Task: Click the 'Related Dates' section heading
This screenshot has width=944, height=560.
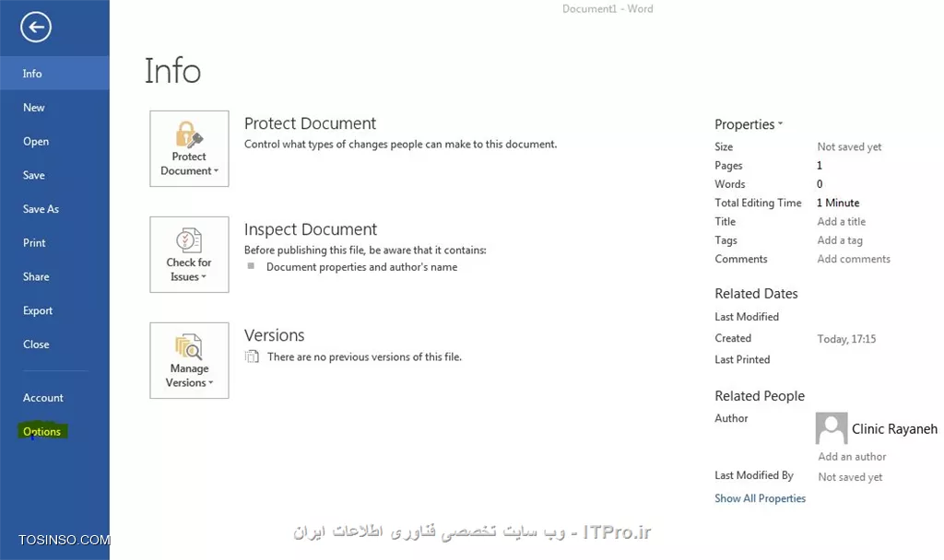Action: (756, 294)
